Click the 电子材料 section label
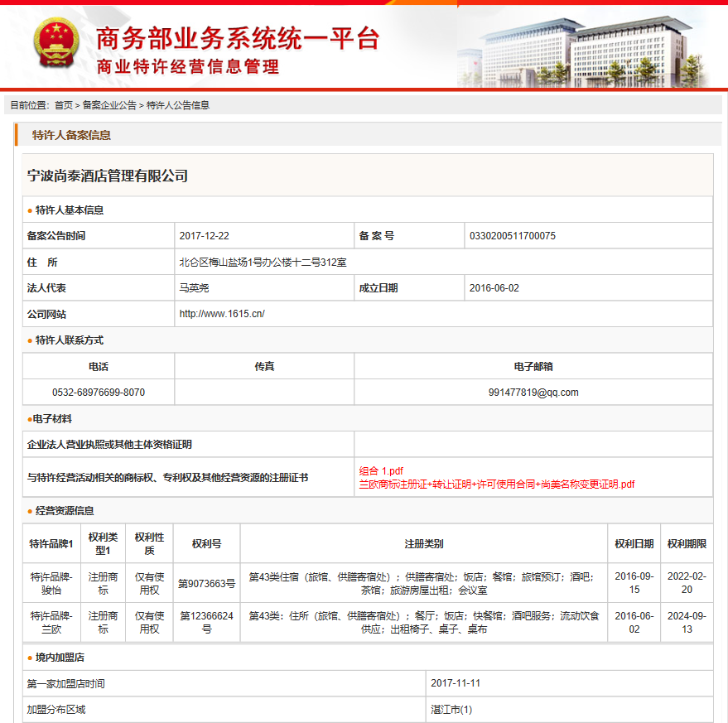728x723 pixels. (52, 419)
